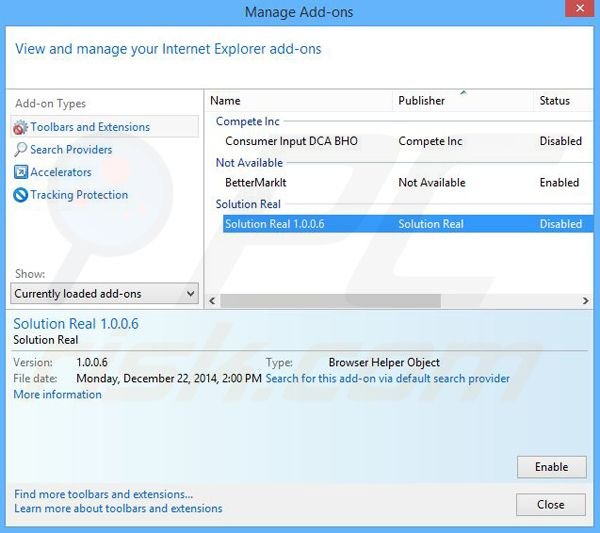Click the Tracking Protection icon
This screenshot has height=533, width=600.
coord(20,195)
